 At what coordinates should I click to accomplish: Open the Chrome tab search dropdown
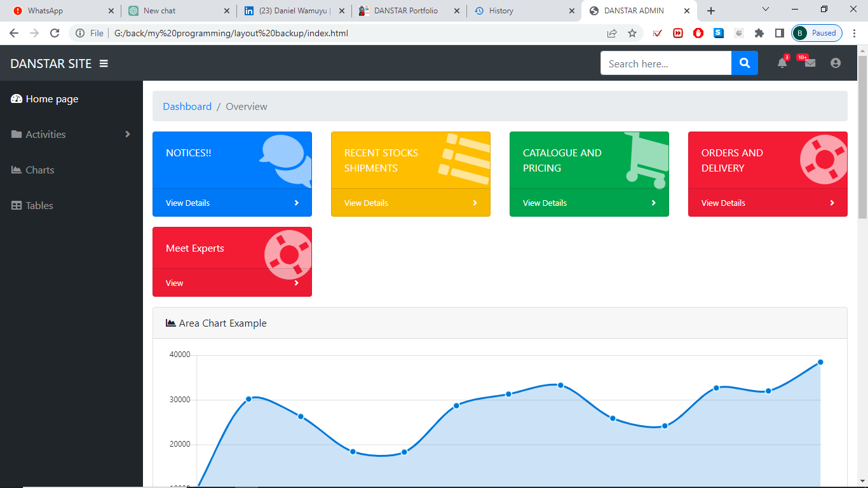[x=766, y=10]
